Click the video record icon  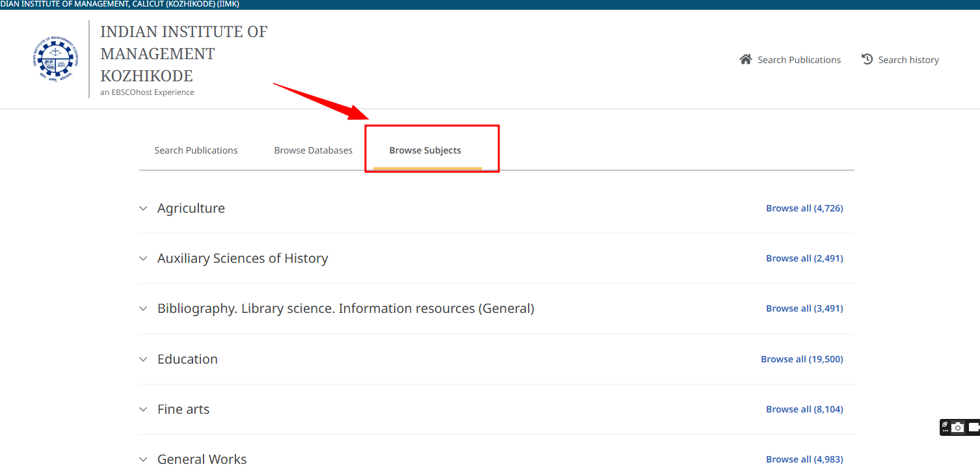(x=973, y=427)
